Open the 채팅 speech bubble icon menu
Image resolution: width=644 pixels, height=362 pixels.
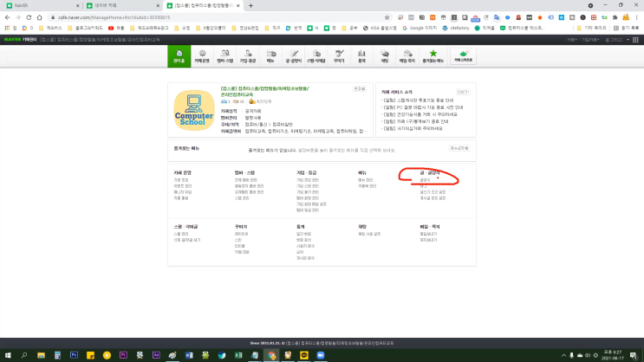click(385, 56)
